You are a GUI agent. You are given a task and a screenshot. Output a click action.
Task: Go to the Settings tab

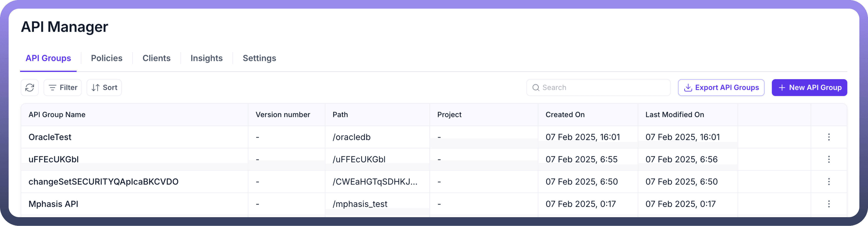(x=259, y=58)
